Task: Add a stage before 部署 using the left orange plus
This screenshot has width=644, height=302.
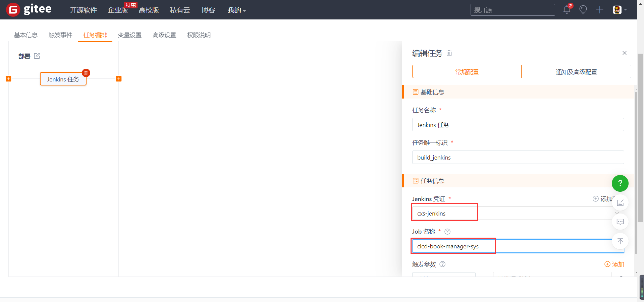Action: [9, 79]
